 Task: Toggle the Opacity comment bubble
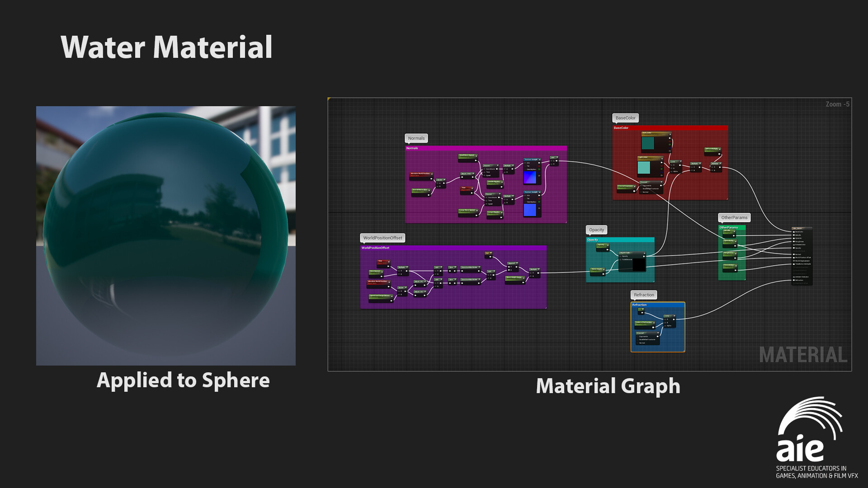(x=596, y=230)
